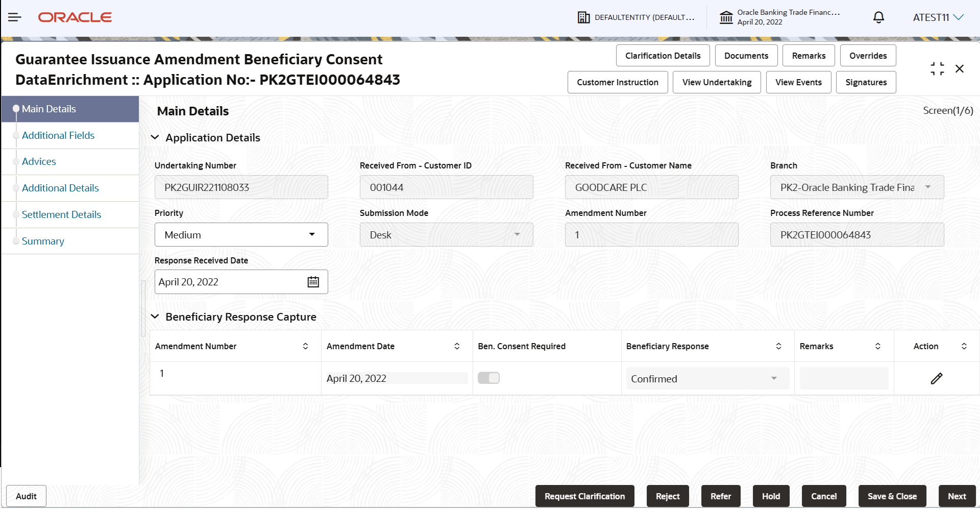The height and width of the screenshot is (510, 980).
Task: Open Clarification Details
Action: [663, 56]
